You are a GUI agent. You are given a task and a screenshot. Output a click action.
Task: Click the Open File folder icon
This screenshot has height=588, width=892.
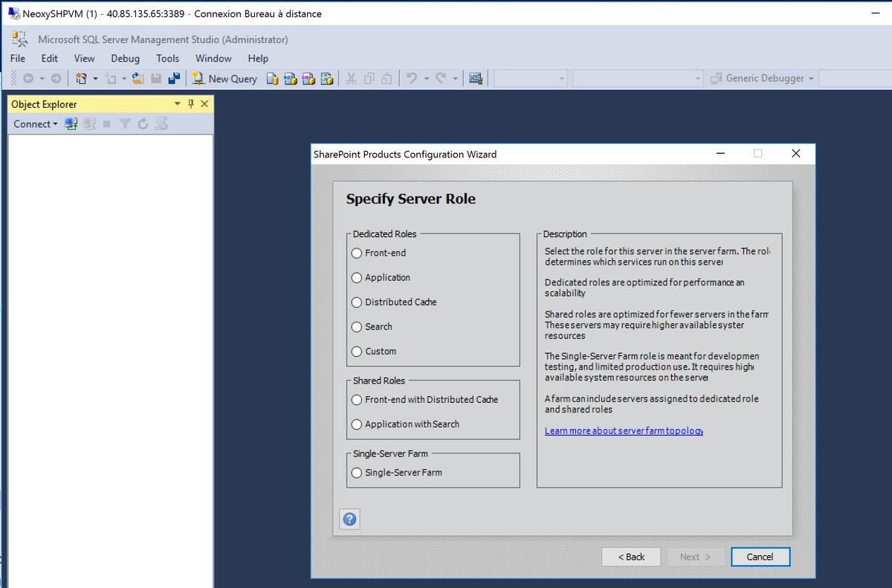[138, 78]
